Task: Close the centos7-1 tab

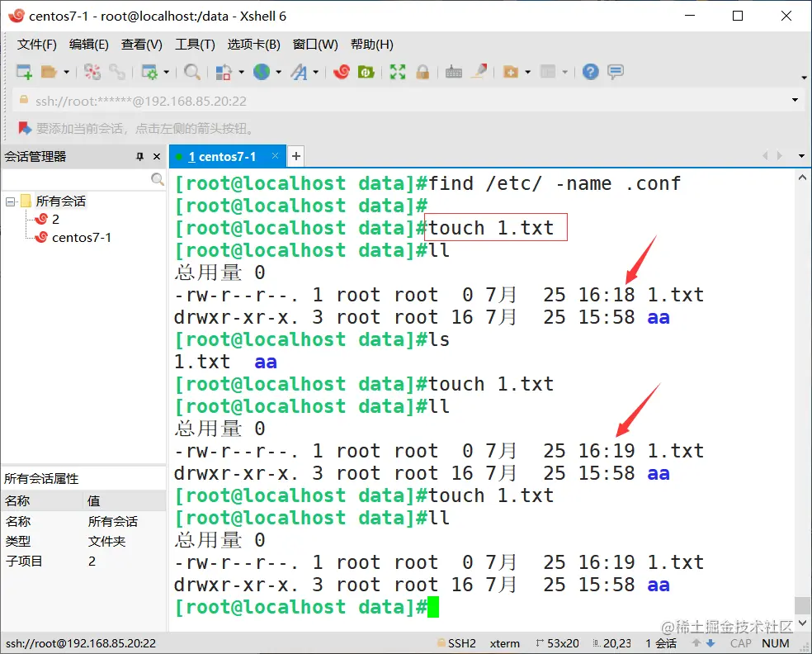Action: [x=275, y=156]
